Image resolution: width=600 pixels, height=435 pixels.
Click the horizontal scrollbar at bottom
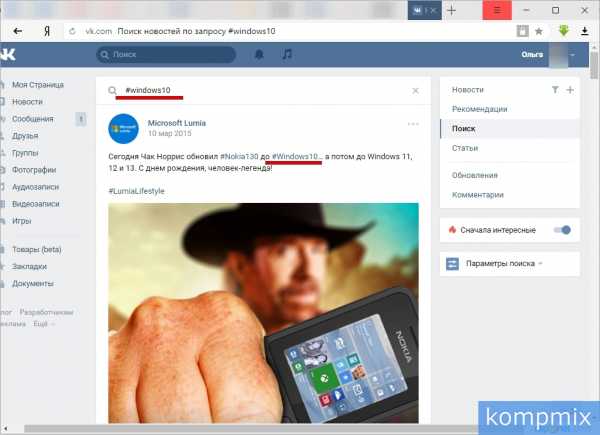click(x=251, y=429)
